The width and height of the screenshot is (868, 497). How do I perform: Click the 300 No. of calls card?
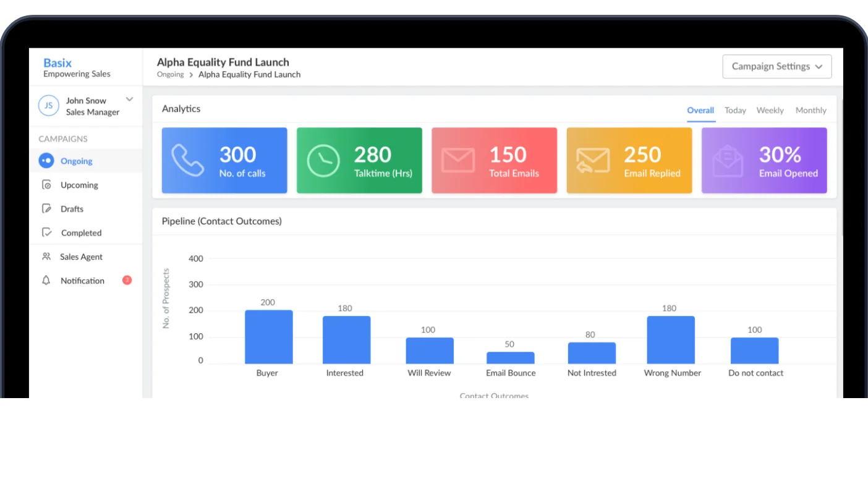[x=224, y=161]
